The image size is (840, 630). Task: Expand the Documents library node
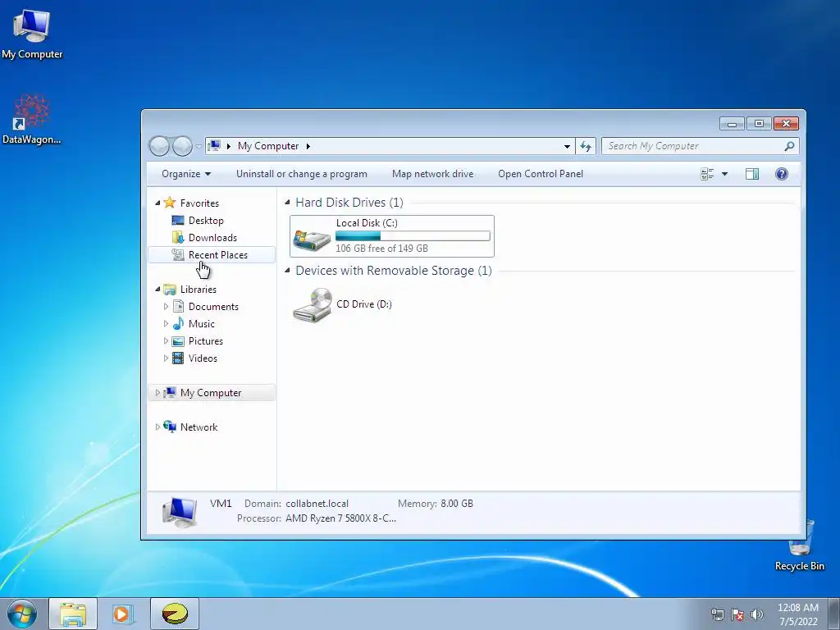[166, 307]
